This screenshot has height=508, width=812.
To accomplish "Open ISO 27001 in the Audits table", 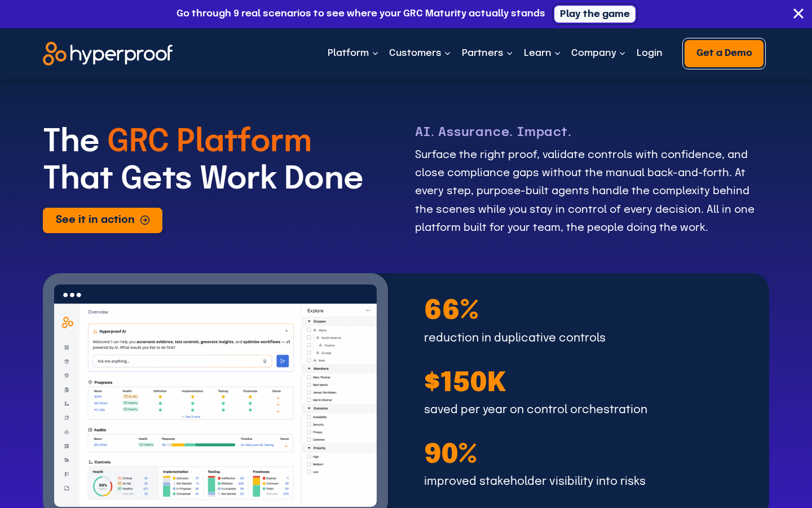I will point(100,445).
